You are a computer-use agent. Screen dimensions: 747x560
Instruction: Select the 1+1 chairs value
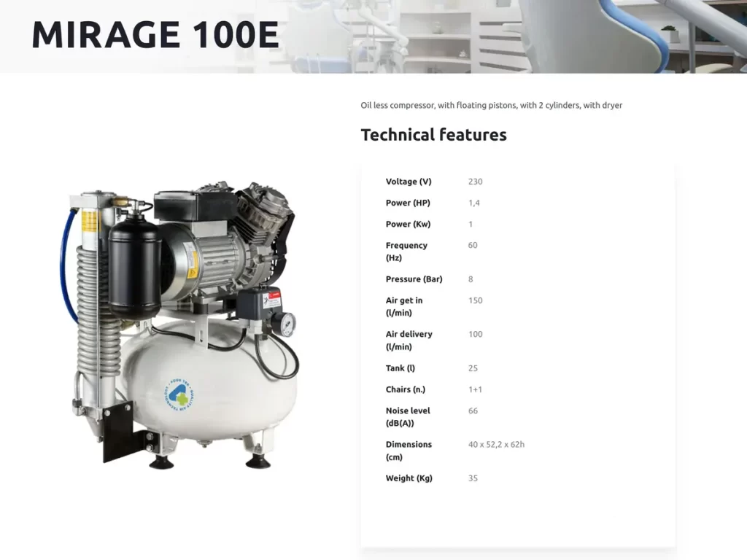click(475, 389)
